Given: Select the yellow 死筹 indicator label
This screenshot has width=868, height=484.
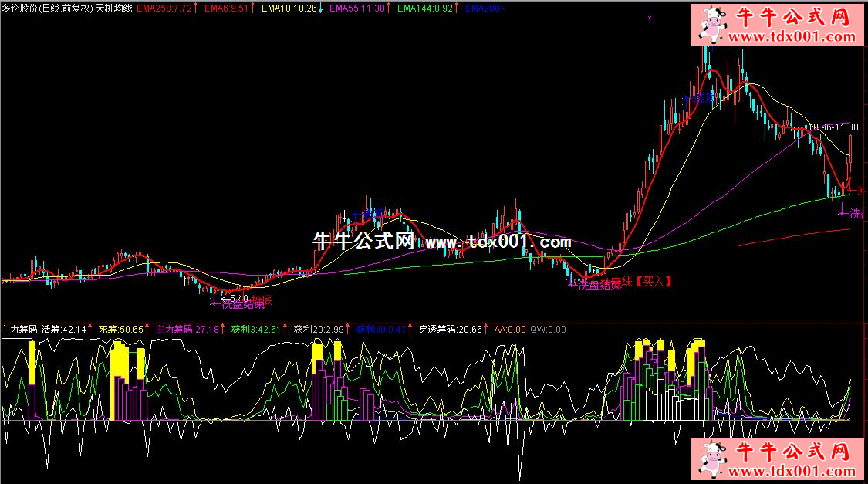Looking at the screenshot, I should click(x=121, y=330).
